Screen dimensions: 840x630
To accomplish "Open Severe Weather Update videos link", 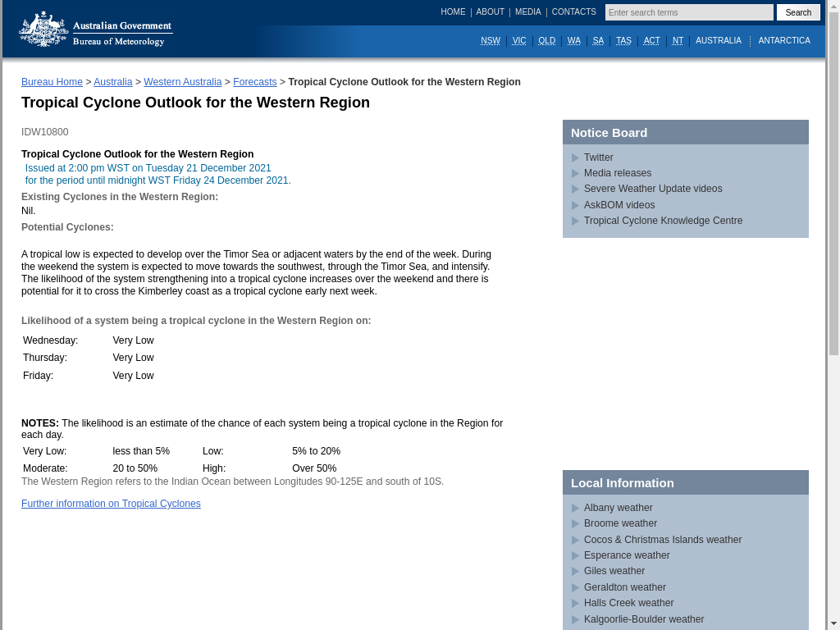I will (x=653, y=189).
